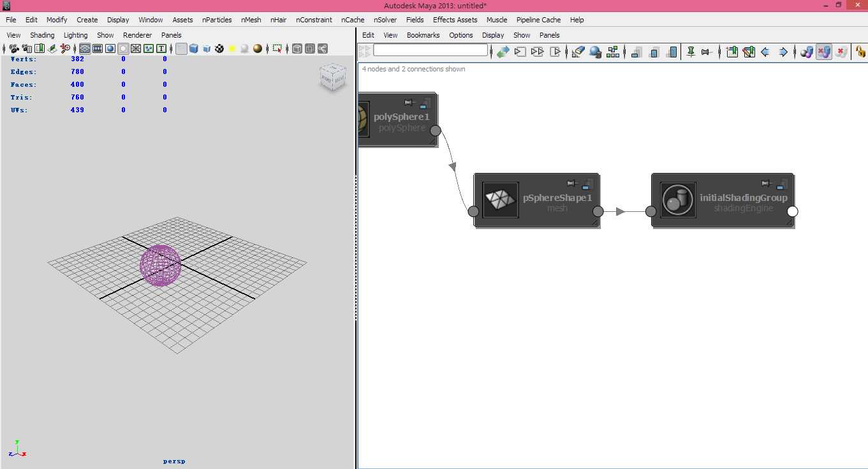Click the small blue cube icon in viewport toolbar
The height and width of the screenshot is (469, 868).
click(207, 48)
